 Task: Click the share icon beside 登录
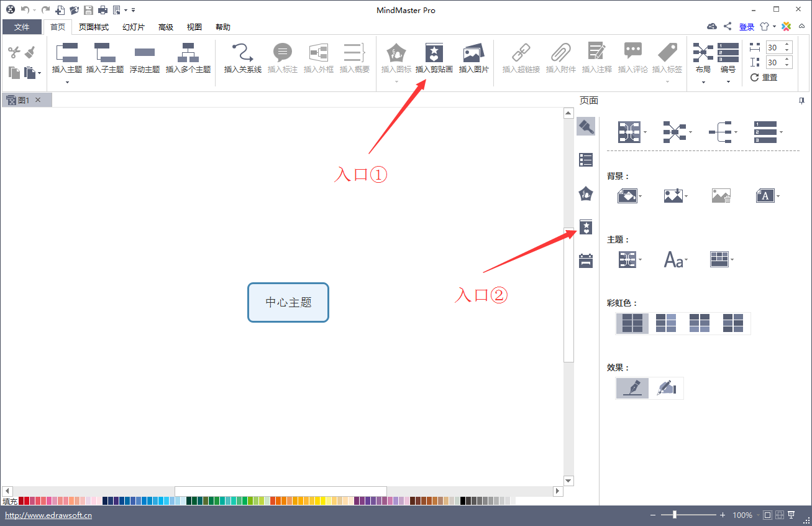tap(728, 26)
